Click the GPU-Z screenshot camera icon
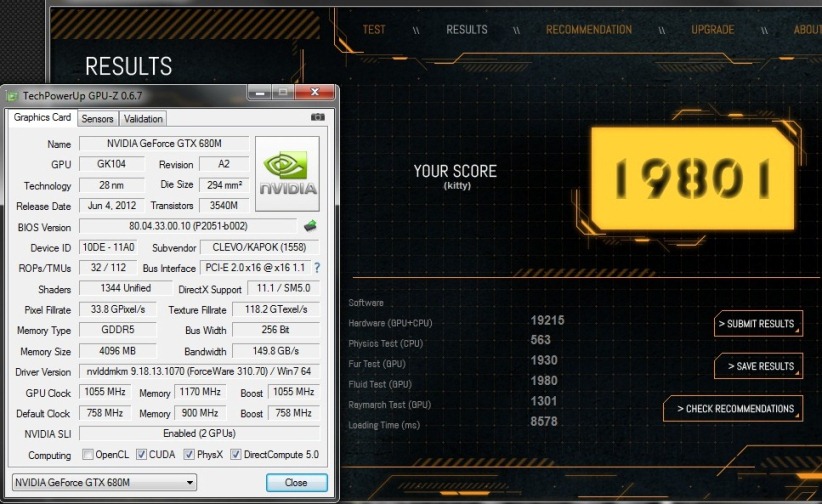The image size is (822, 504). click(318, 117)
